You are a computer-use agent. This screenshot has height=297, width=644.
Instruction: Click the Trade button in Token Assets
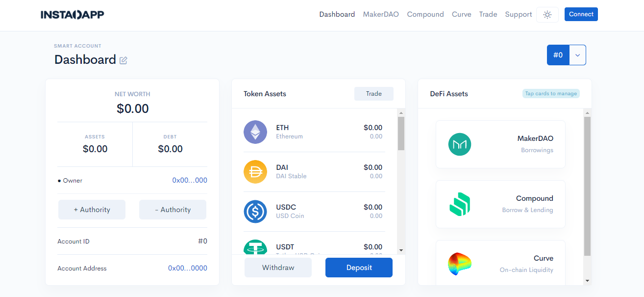tap(374, 94)
